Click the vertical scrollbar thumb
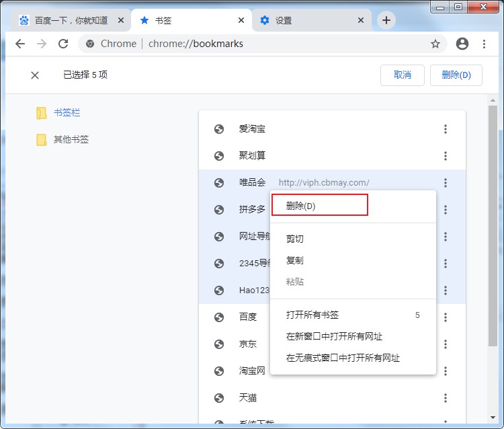 [x=493, y=226]
